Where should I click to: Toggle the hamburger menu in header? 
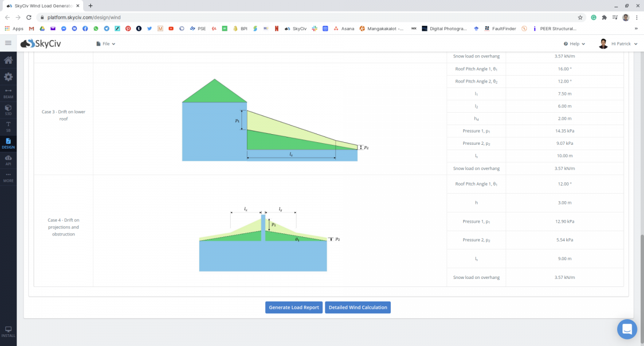point(8,43)
